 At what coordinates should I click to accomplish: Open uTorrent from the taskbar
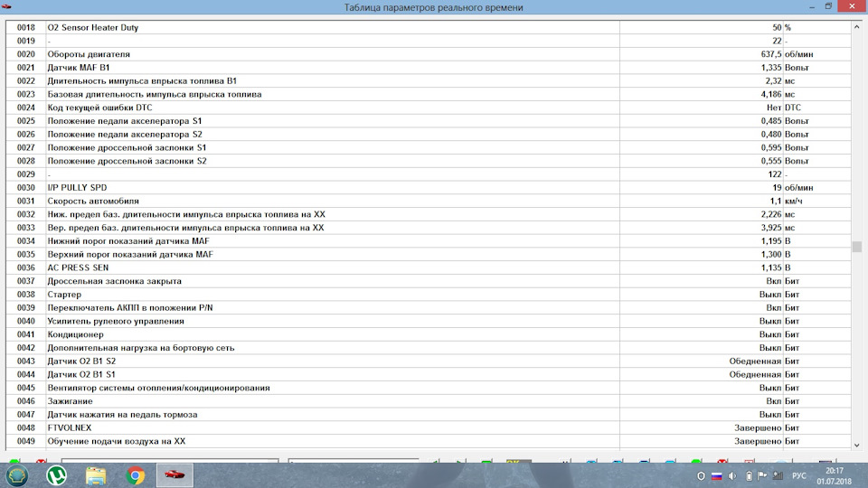[x=56, y=475]
